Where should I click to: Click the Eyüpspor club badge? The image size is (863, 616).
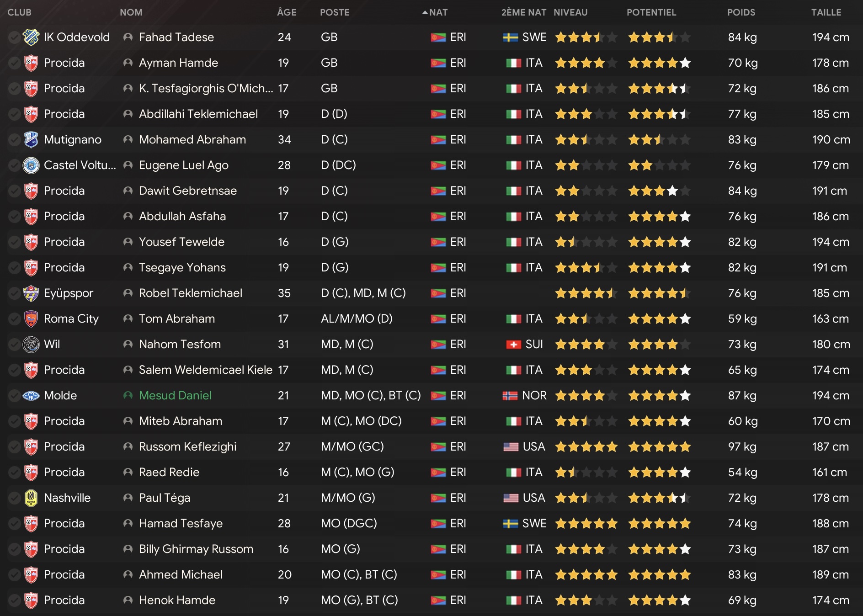pyautogui.click(x=31, y=293)
